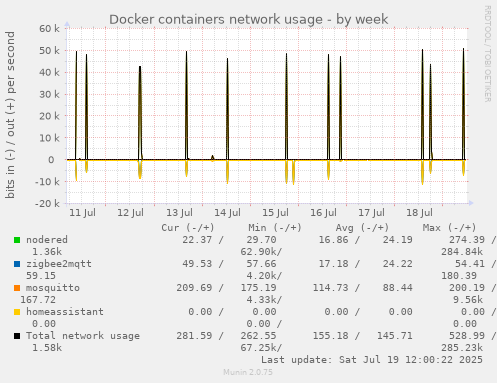Click mosquitto max value '9.56k'
The width and height of the screenshot is (497, 383).
pos(468,300)
